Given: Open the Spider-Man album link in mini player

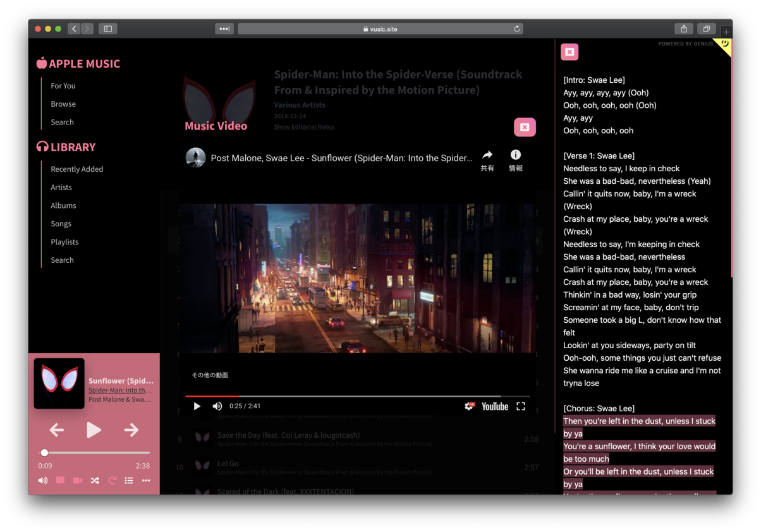Looking at the screenshot, I should [x=121, y=390].
